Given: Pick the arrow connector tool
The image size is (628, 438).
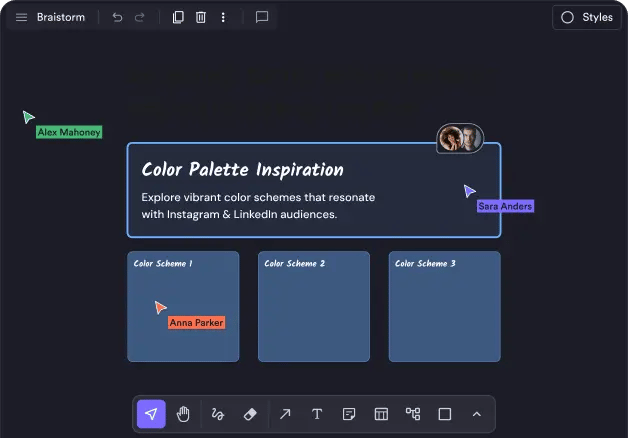Looking at the screenshot, I should pos(285,414).
